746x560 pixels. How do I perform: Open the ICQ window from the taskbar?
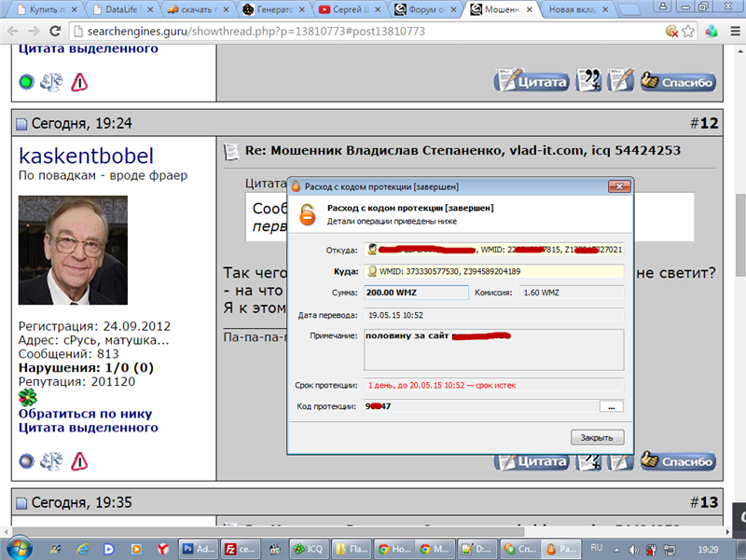pyautogui.click(x=310, y=550)
